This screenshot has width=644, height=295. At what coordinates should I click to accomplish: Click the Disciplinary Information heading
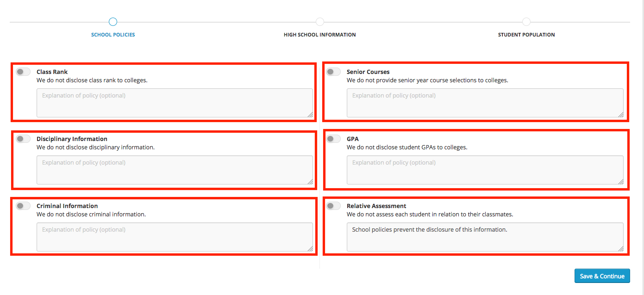tap(72, 139)
